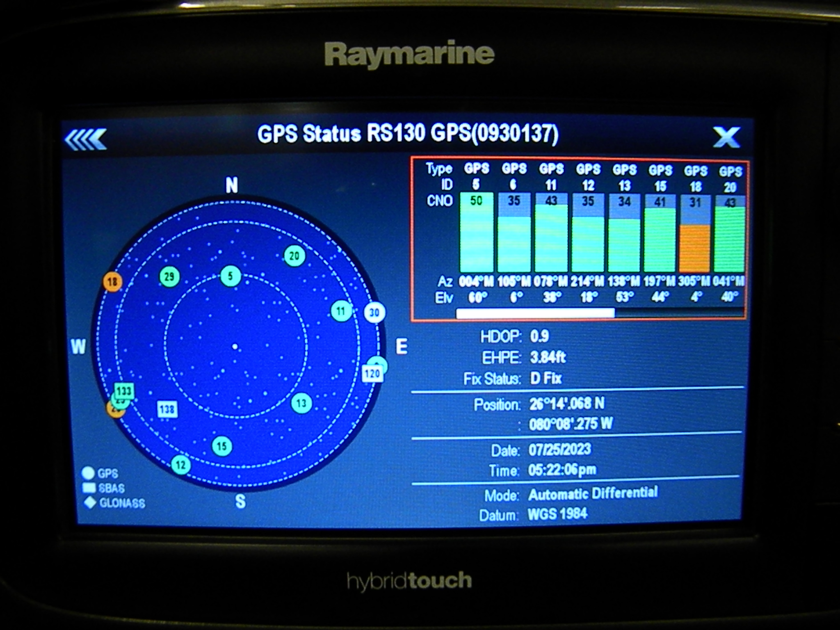Select satellite 5 on sky view
Viewport: 840px width, 630px height.
(231, 276)
